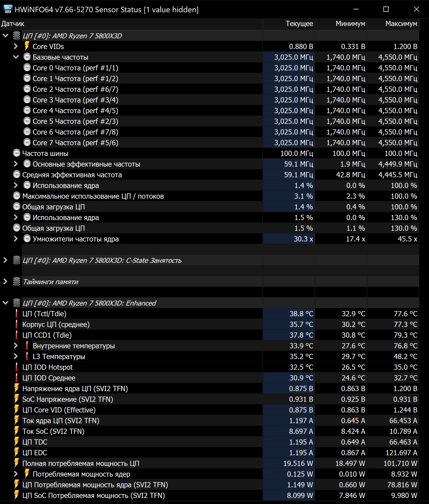The width and height of the screenshot is (429, 504).
Task: Click thermometer icon of Внутренние температуры
Action: pos(27,345)
